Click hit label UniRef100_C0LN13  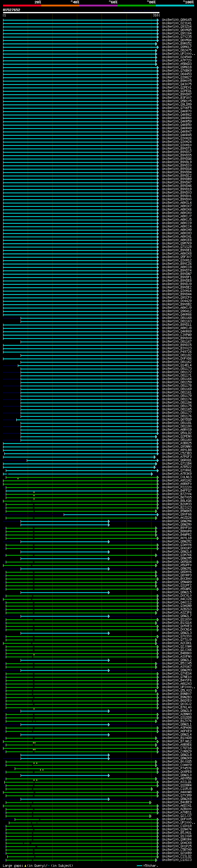point(177,477)
